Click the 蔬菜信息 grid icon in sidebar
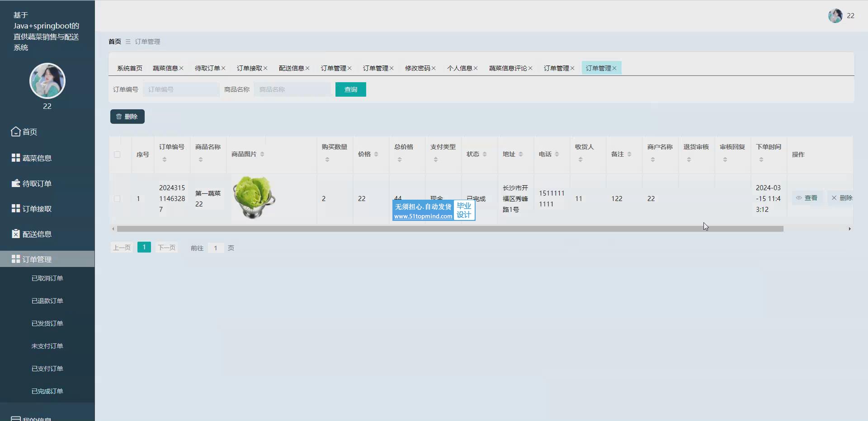 16,158
